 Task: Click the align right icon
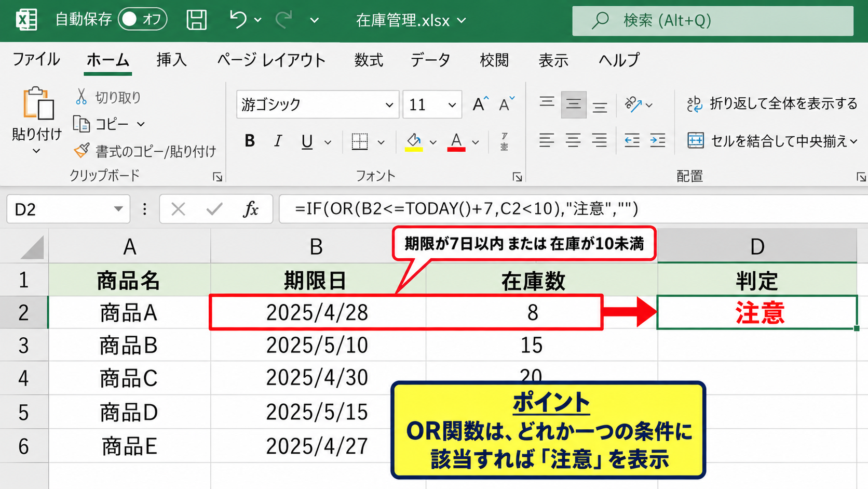click(x=600, y=140)
